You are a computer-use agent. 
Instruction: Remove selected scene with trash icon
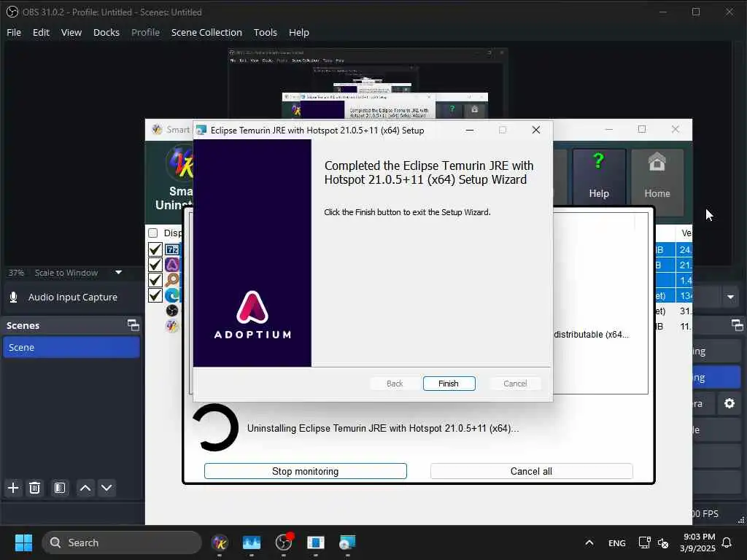35,488
